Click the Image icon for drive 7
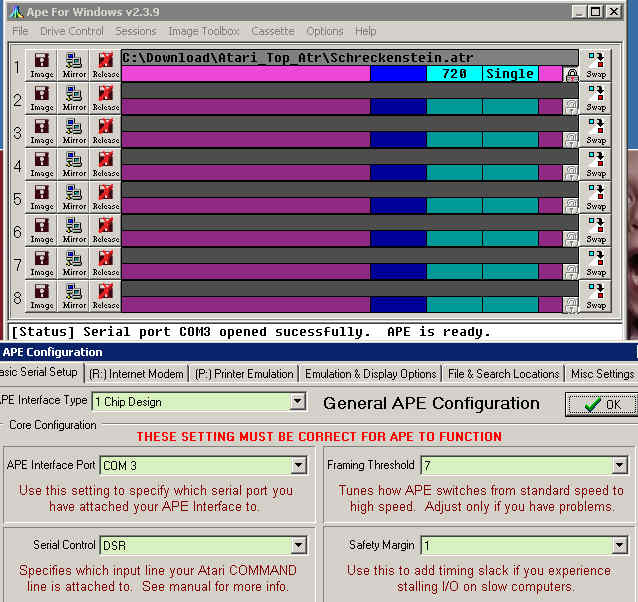This screenshot has width=638, height=602. (42, 263)
